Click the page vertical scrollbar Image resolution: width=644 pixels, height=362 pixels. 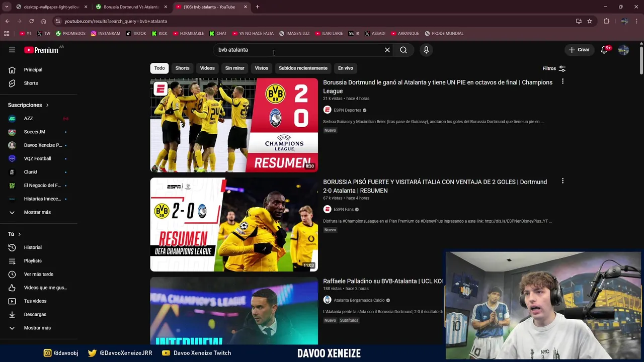(x=641, y=60)
